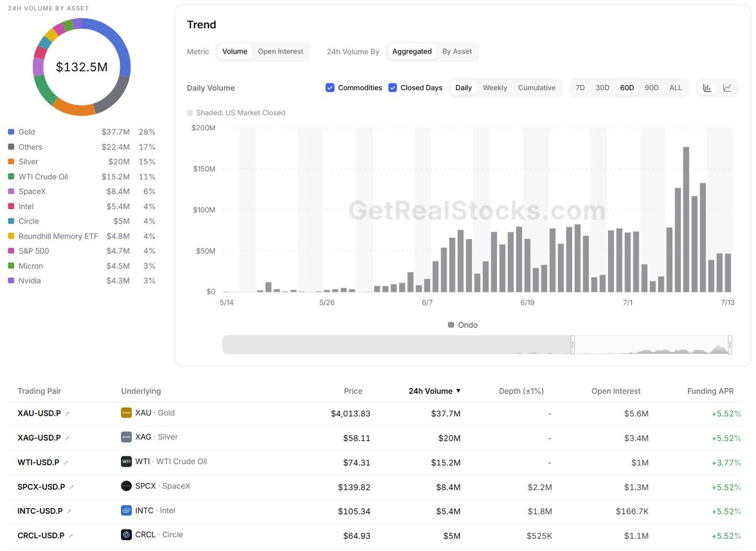Viewport: 756px width, 551px height.
Task: Click the Underlying column header
Action: 140,391
